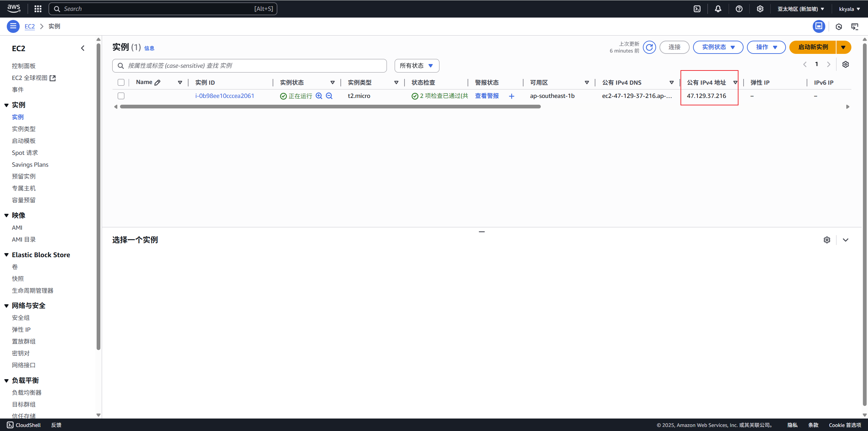
Task: Open Savings Plans in sidebar
Action: click(x=30, y=164)
